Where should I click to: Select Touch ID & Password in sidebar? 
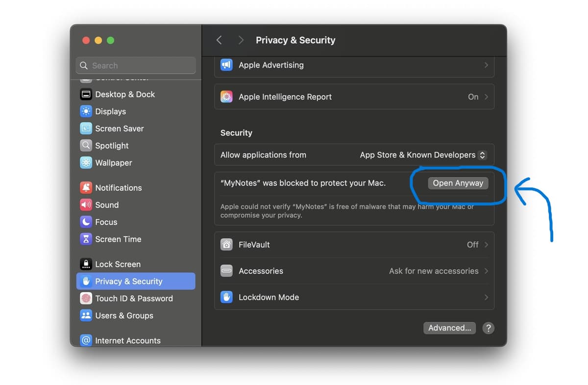(x=136, y=299)
